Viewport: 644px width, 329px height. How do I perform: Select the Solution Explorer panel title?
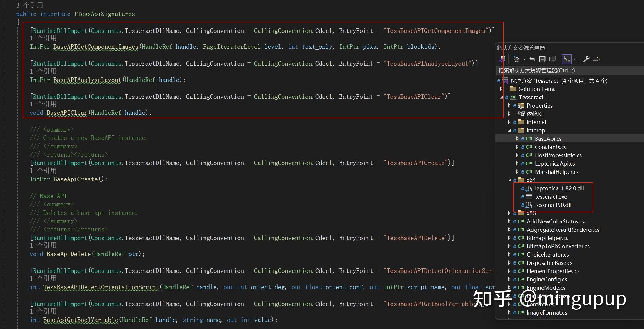coord(521,48)
